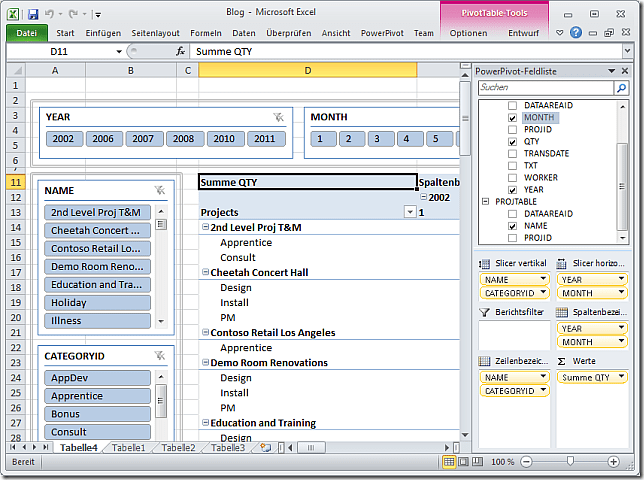Screen dimensions: 644x480
Task: Click the Suchen search field
Action: click(x=546, y=87)
